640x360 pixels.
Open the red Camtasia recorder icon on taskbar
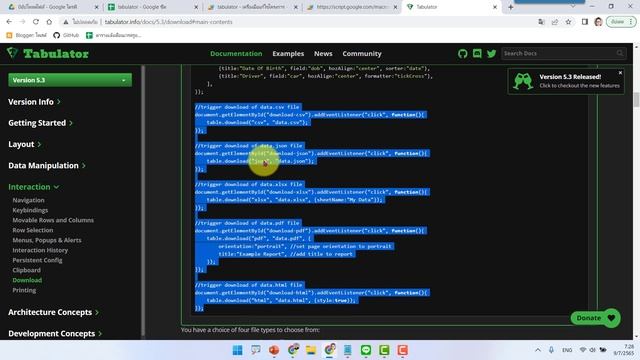(x=402, y=350)
